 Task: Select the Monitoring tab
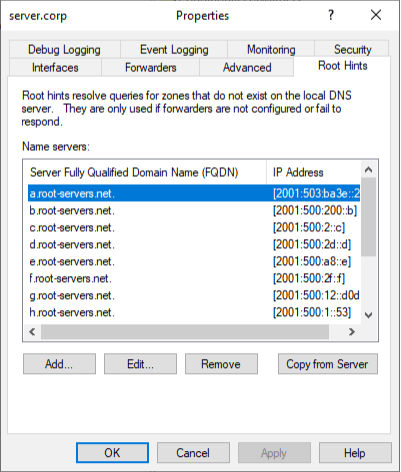pos(271,49)
